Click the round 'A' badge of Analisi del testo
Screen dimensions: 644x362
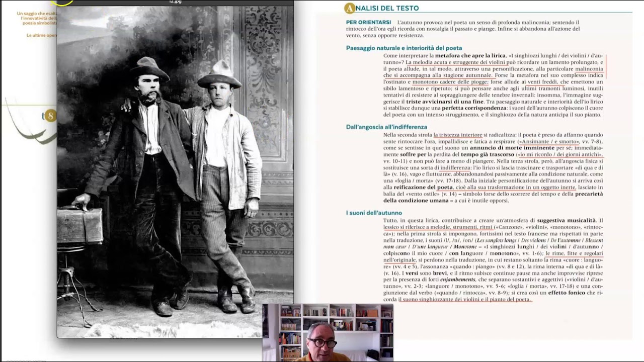pos(350,8)
